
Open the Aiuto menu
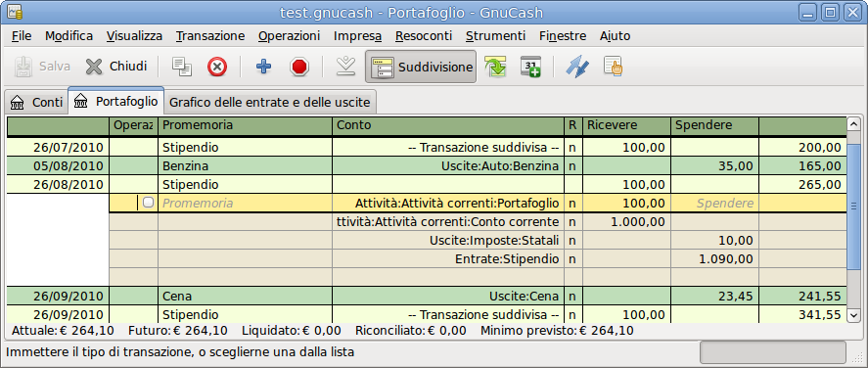[x=615, y=36]
